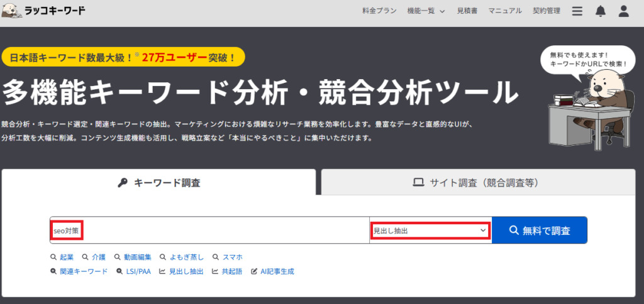Open 料金プラン page

click(x=379, y=11)
